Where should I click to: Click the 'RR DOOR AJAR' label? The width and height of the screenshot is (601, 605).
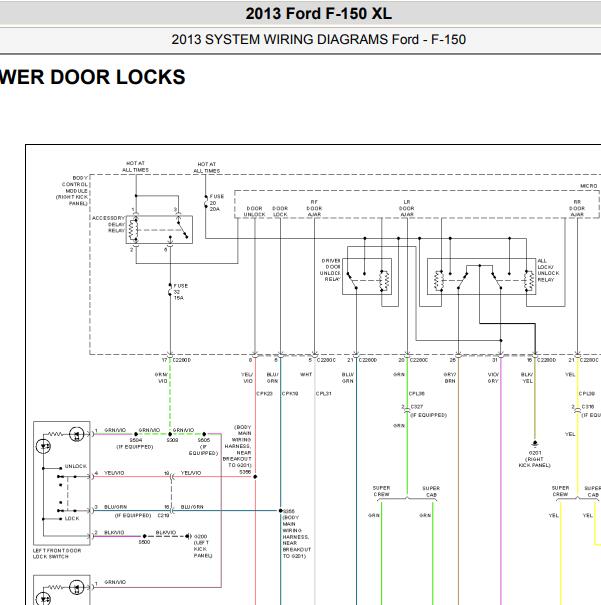click(577, 208)
